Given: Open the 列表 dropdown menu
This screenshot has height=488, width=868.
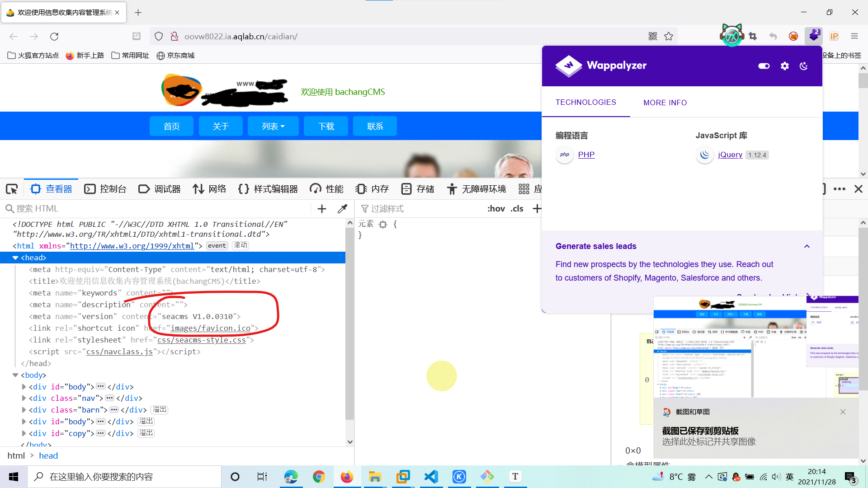Looking at the screenshot, I should [x=273, y=126].
